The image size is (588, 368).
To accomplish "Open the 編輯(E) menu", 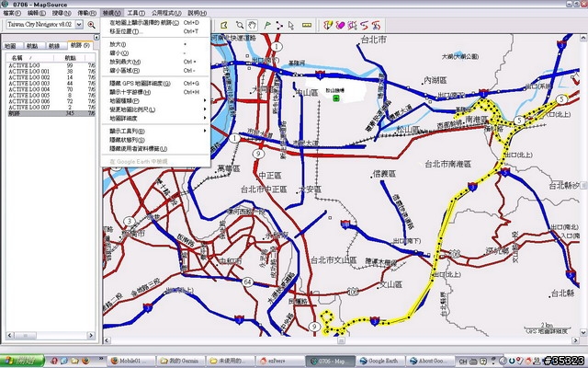I will click(x=37, y=13).
